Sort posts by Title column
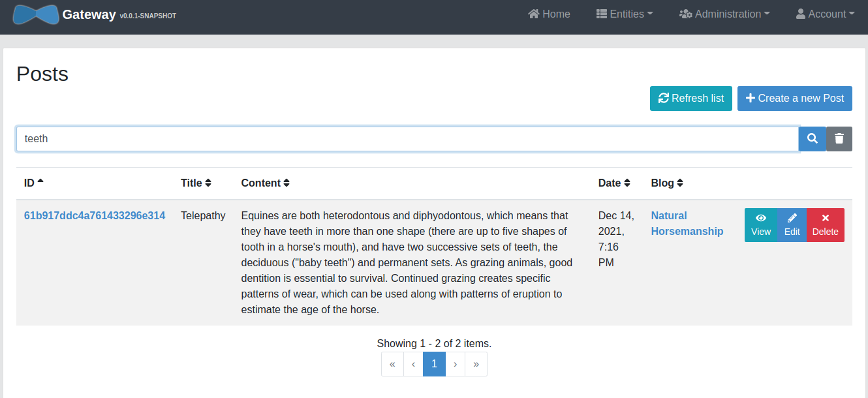This screenshot has width=868, height=398. coord(196,183)
